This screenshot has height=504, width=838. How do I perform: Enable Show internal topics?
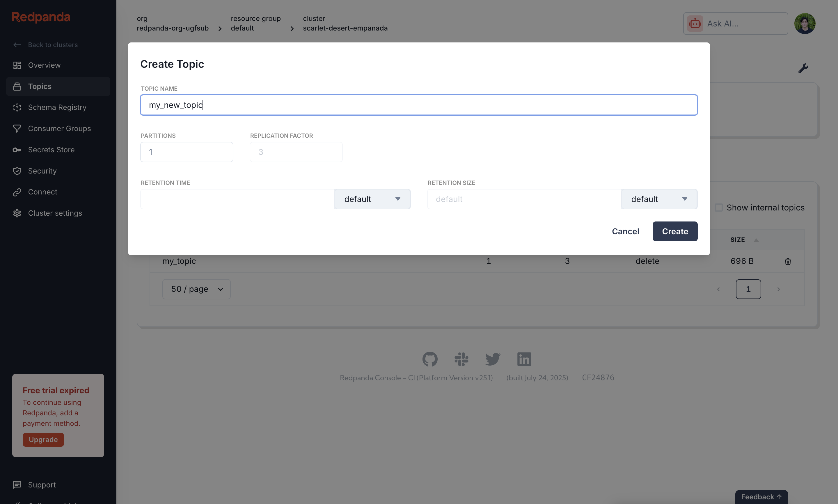click(x=719, y=207)
